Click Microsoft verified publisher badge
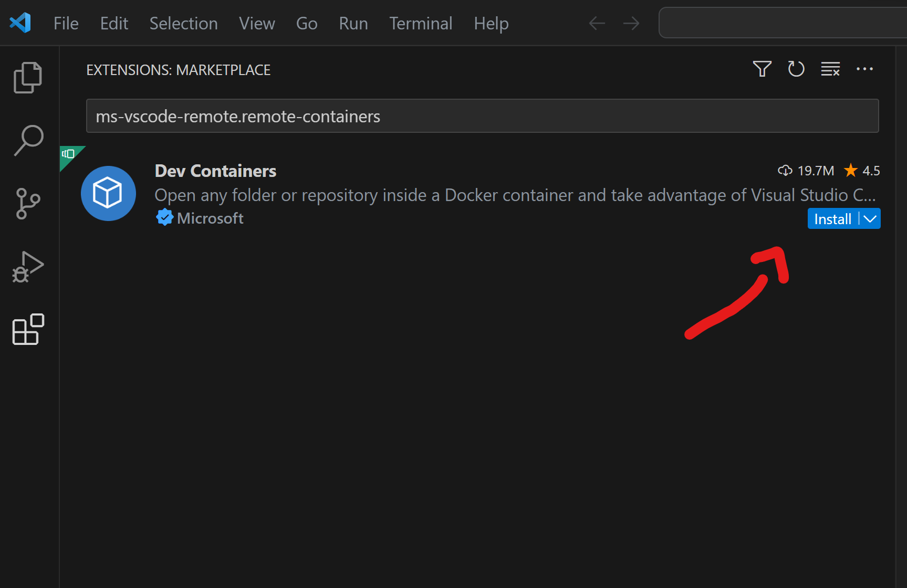The width and height of the screenshot is (907, 588). [164, 217]
